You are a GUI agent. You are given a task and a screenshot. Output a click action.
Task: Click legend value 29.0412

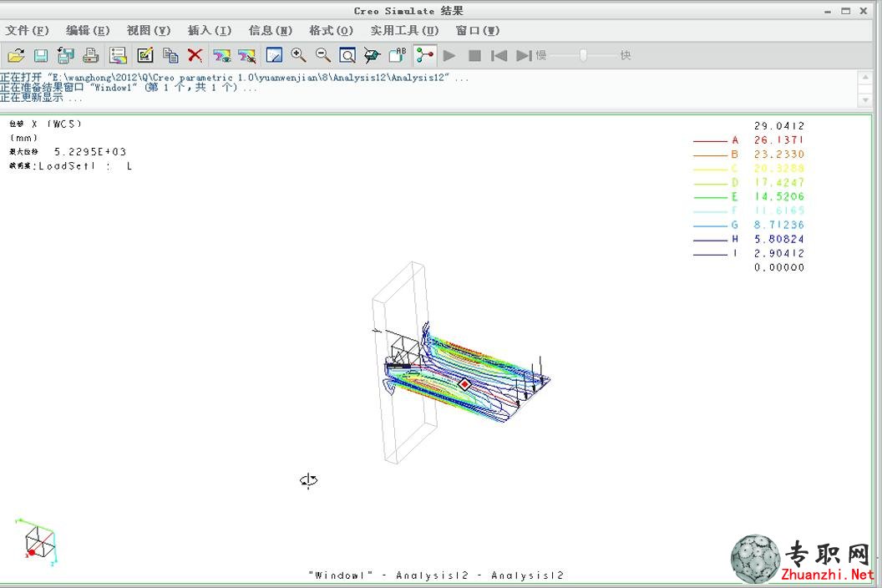pos(779,125)
